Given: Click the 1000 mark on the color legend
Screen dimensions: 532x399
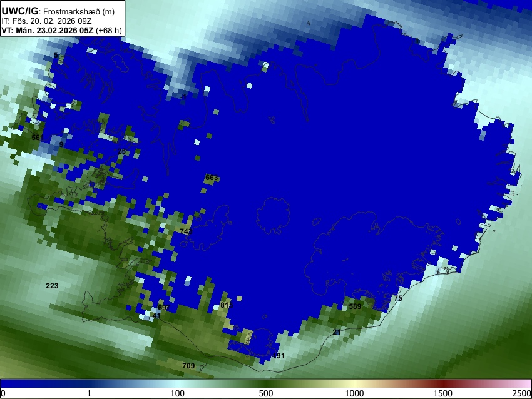Looking at the screenshot, I should [x=354, y=393].
